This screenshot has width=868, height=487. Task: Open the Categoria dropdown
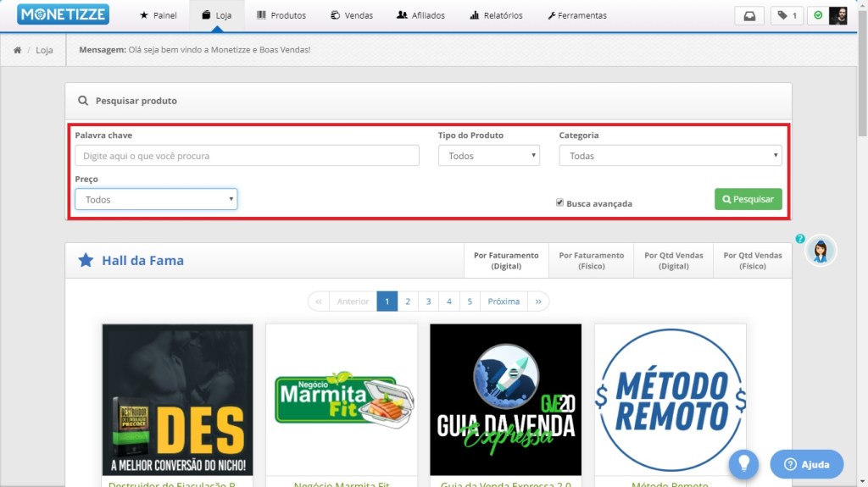click(x=670, y=156)
